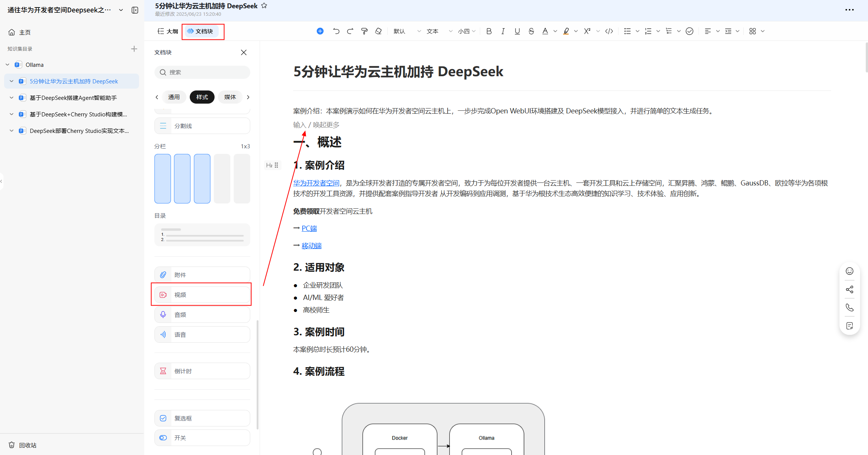Viewport: 868px width, 455px height.
Task: Insert 开关 switch block
Action: (x=202, y=438)
